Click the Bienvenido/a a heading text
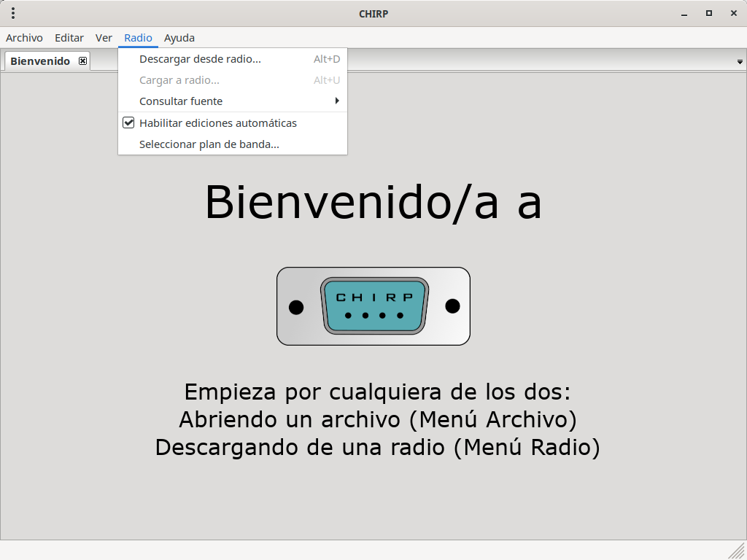Screen dimensions: 747x560 (x=373, y=202)
